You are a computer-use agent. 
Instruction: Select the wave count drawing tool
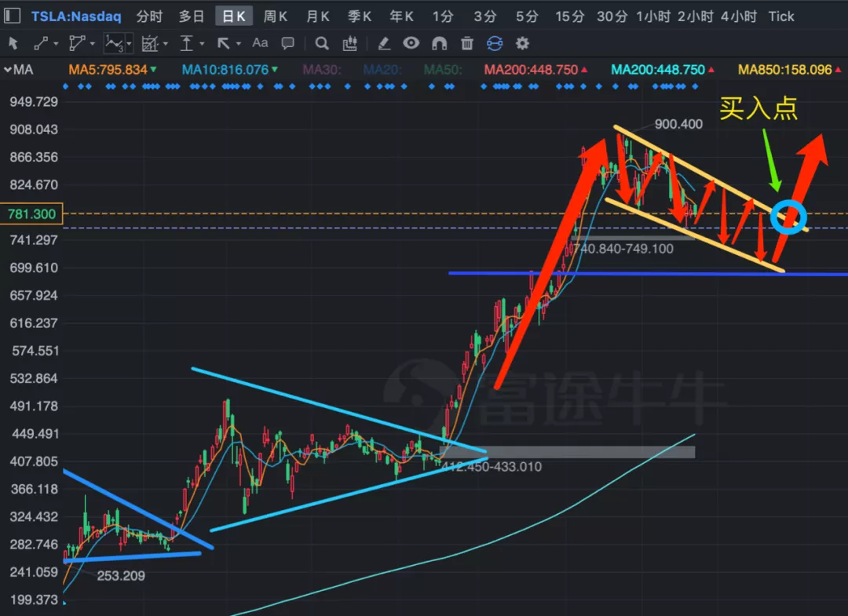114,43
